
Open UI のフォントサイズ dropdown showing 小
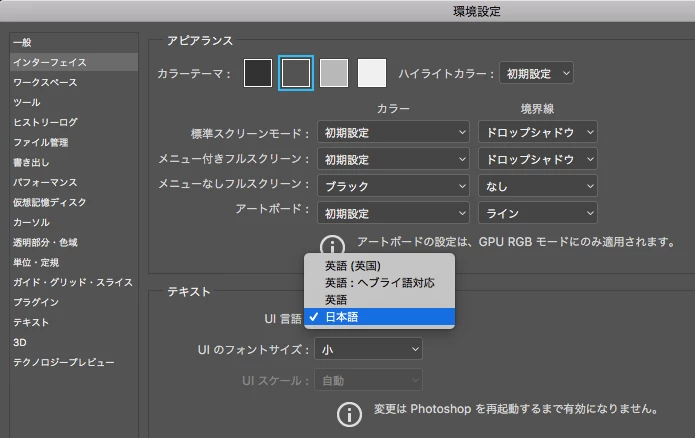368,349
